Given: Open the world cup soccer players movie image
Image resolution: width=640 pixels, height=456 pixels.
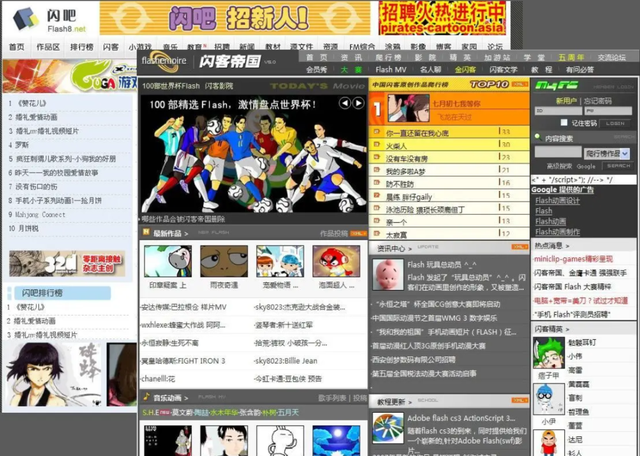Looking at the screenshot, I should tap(253, 154).
